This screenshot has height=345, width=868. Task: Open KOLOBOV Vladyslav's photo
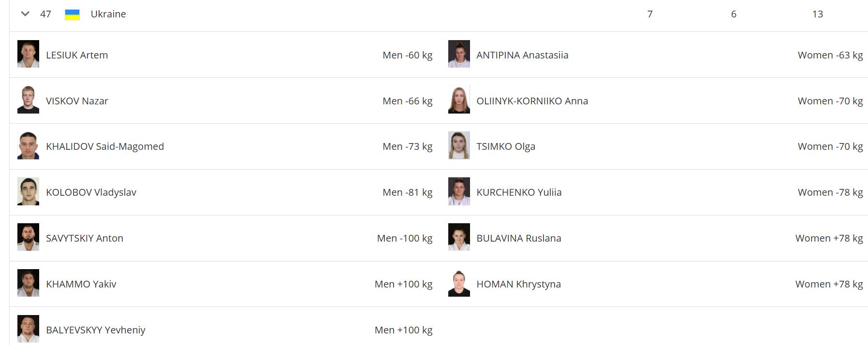click(28, 192)
